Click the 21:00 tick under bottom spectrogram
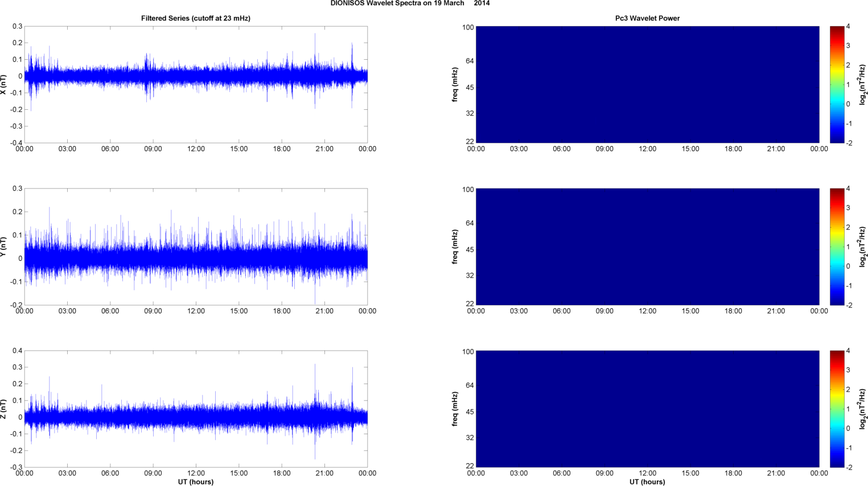The height and width of the screenshot is (486, 868). coord(776,473)
